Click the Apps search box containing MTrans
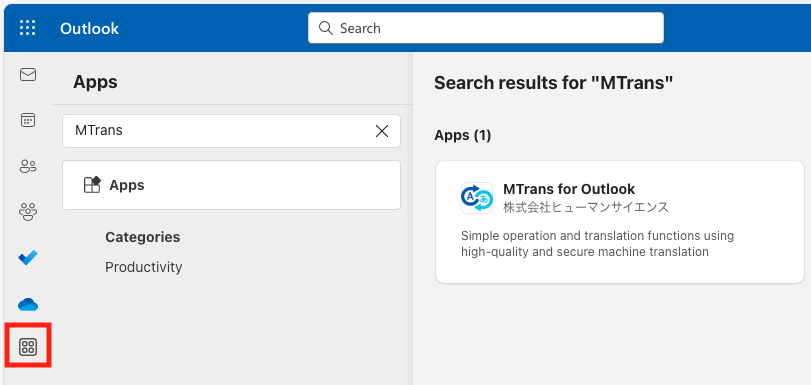 coord(231,131)
